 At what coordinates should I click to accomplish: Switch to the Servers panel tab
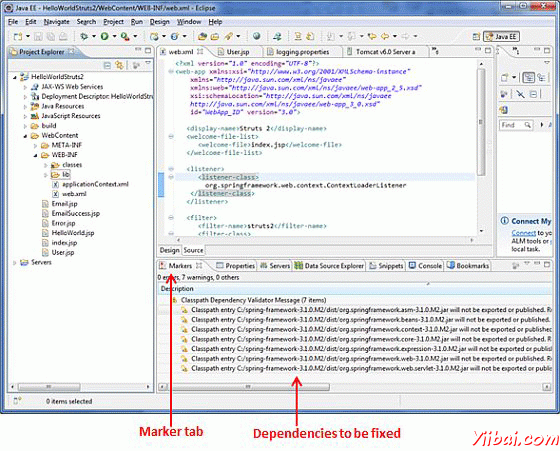275,266
